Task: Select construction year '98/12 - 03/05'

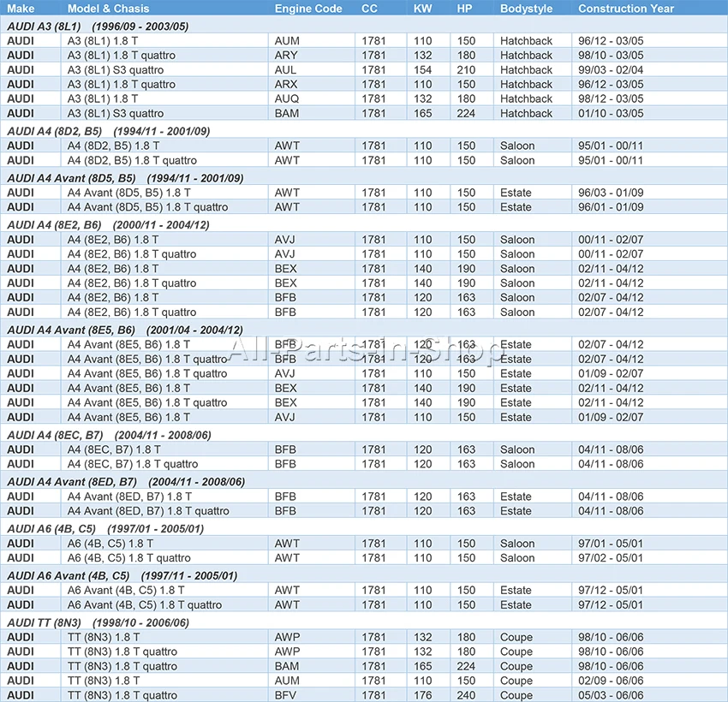Action: (611, 98)
